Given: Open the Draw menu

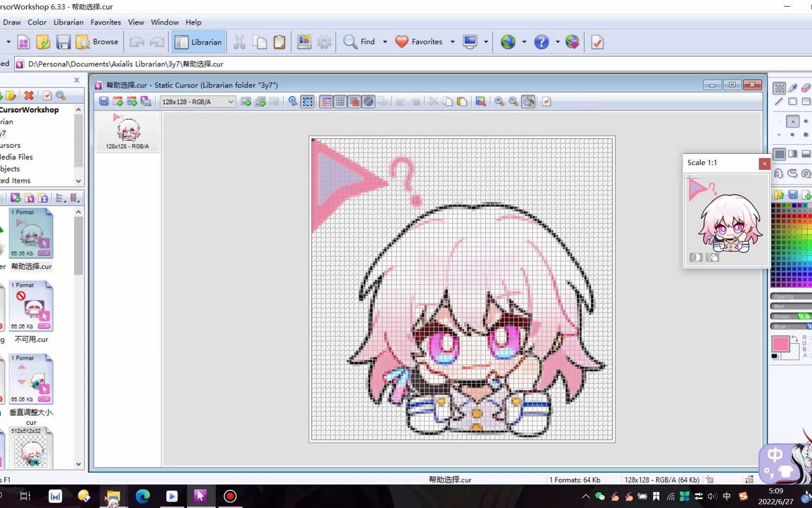Looking at the screenshot, I should coord(12,22).
